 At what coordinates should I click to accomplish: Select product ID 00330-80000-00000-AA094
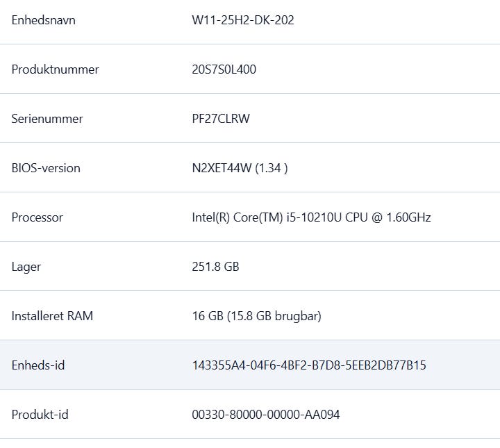[265, 415]
